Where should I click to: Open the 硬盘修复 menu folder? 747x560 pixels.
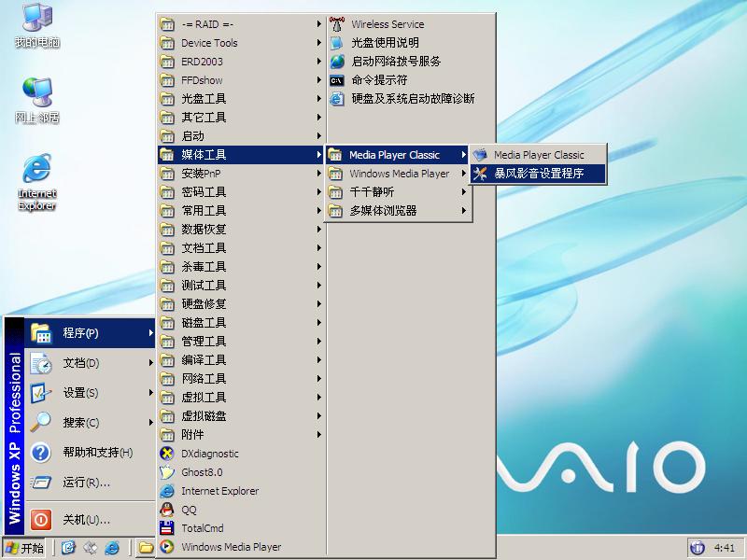(242, 304)
